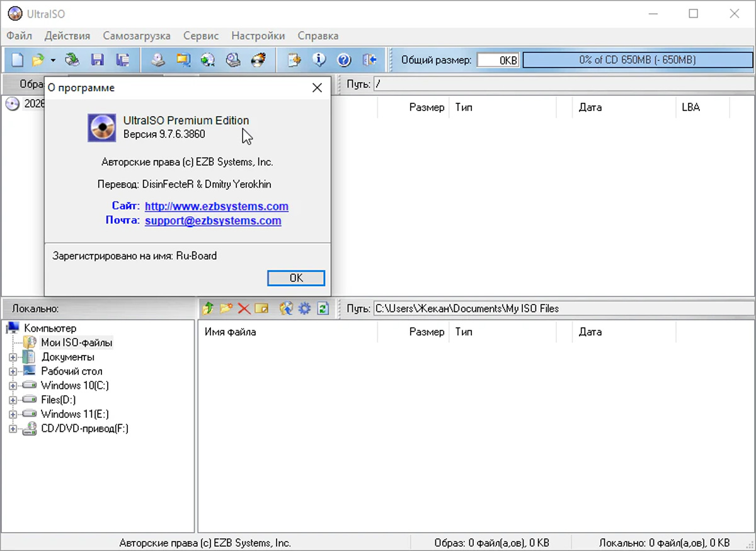Image resolution: width=756 pixels, height=551 pixels.
Task: Expand the CD/DVD-привод(F:) node
Action: pyautogui.click(x=14, y=429)
